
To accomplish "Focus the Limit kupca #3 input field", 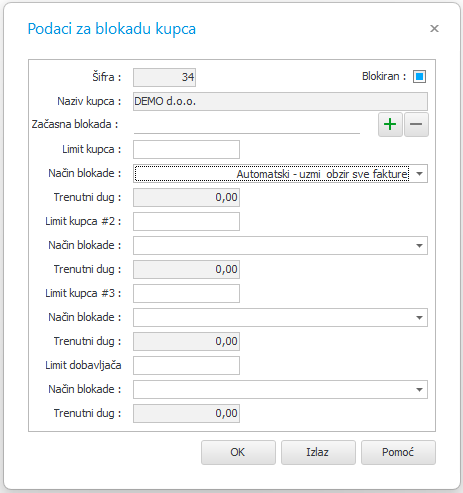I will (186, 293).
